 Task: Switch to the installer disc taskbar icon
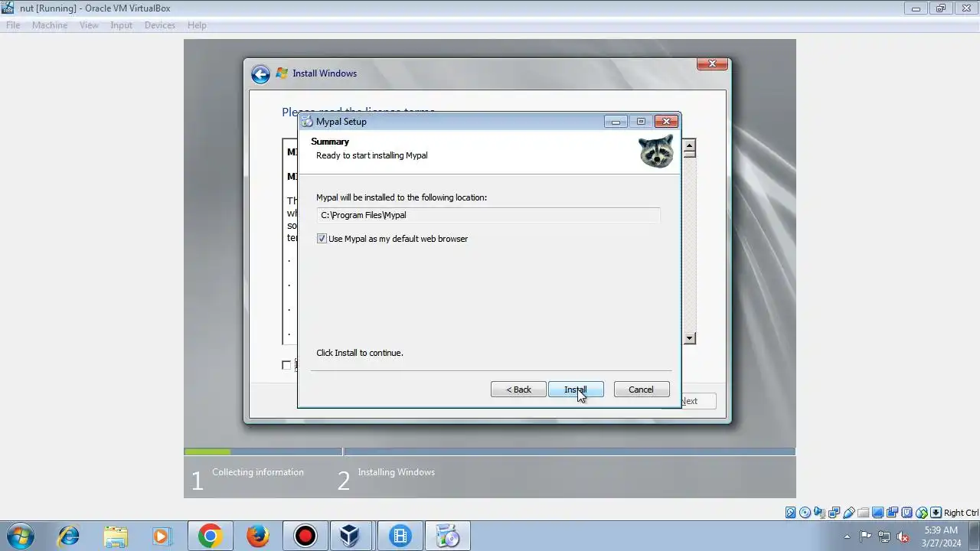tap(448, 536)
